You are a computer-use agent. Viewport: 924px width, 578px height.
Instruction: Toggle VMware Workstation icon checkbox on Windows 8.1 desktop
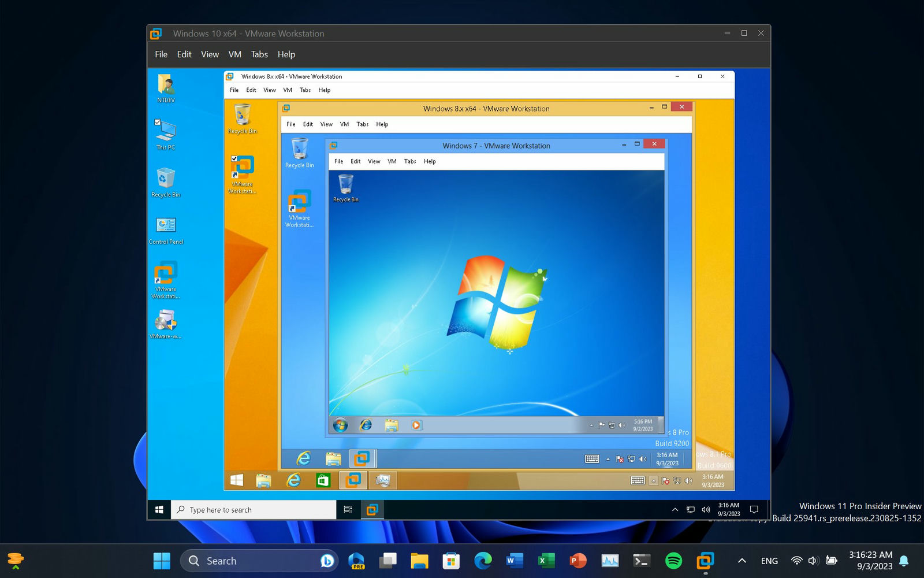point(234,158)
